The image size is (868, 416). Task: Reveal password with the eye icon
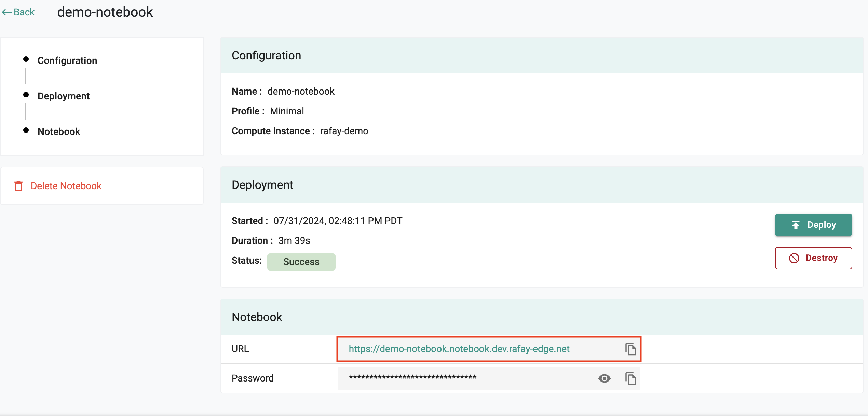pyautogui.click(x=604, y=378)
